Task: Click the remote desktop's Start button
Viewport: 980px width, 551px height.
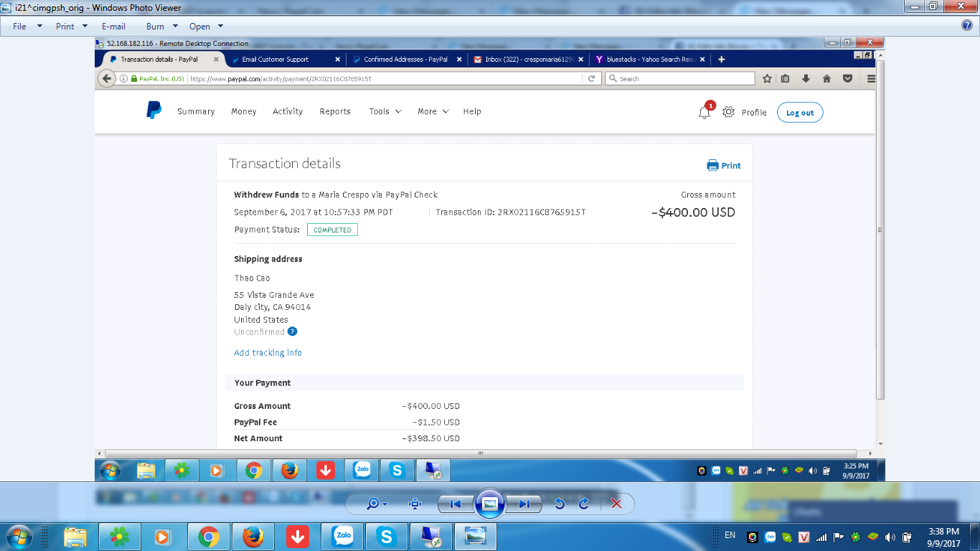Action: [110, 471]
